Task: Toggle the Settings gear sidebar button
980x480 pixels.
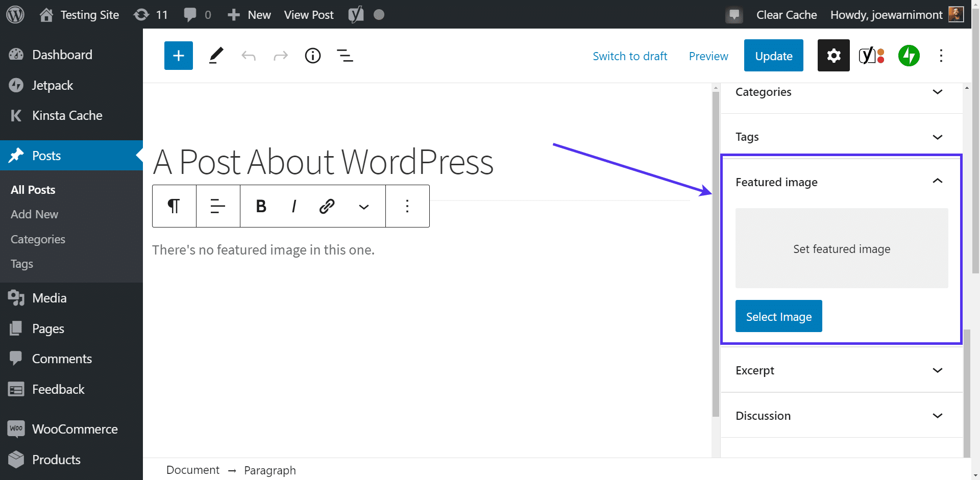Action: point(833,56)
